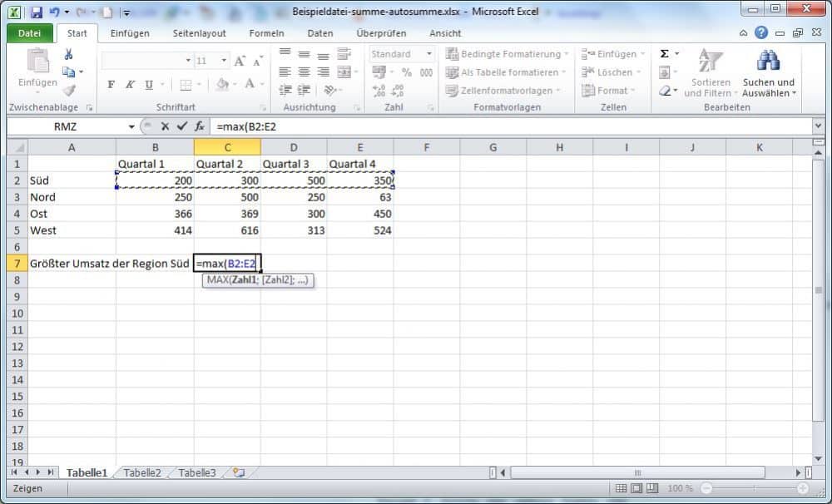832x504 pixels.
Task: Center text horizontally in the cell
Action: [304, 72]
